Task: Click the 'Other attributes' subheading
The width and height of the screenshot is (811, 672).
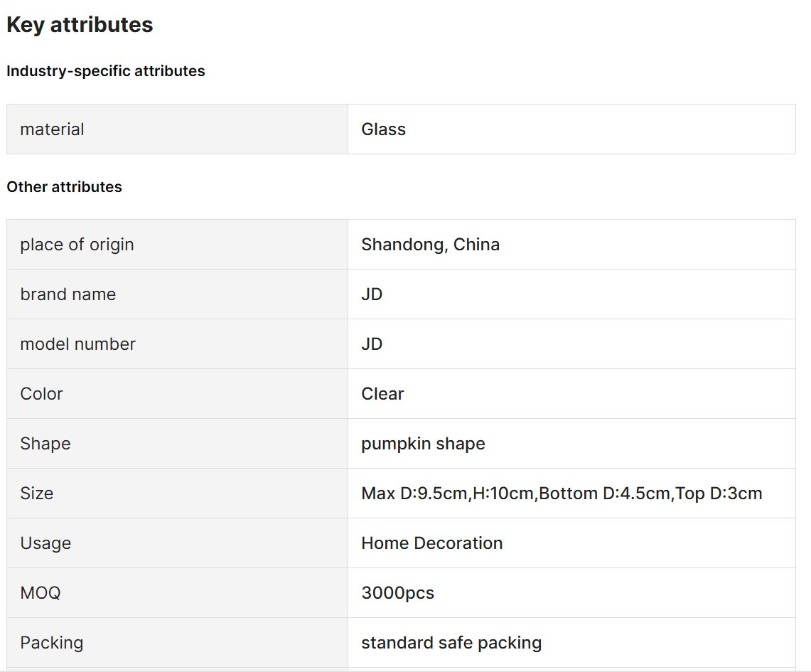Action: [x=64, y=187]
